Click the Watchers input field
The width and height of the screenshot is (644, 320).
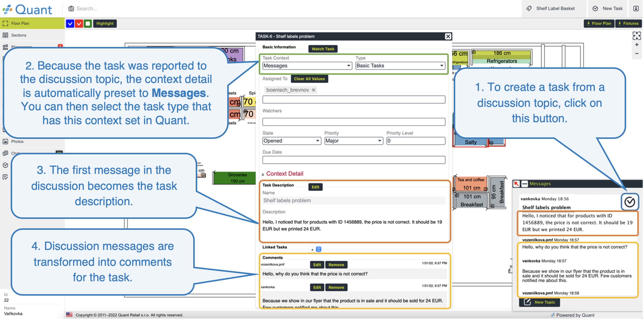[x=354, y=122]
